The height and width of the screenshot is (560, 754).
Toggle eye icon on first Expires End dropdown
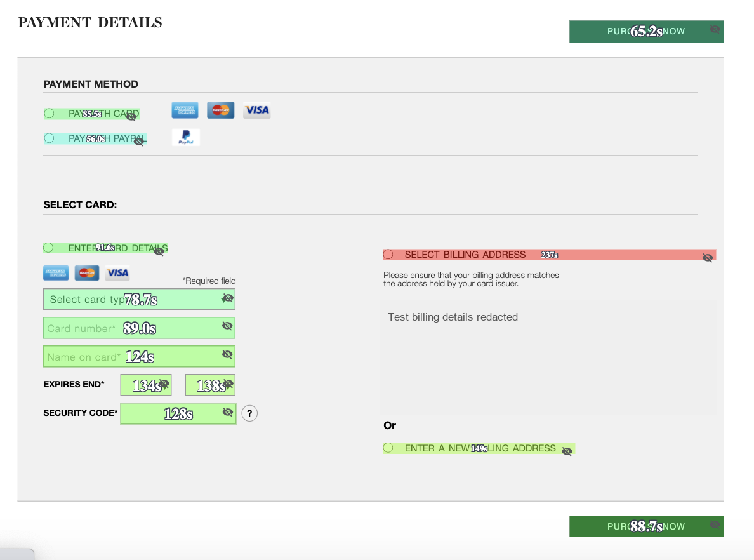pyautogui.click(x=164, y=384)
